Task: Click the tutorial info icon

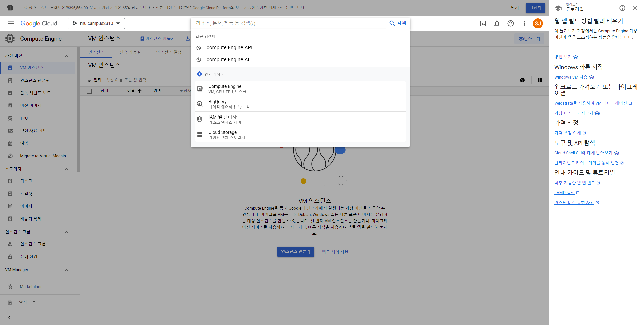Action: click(x=622, y=8)
